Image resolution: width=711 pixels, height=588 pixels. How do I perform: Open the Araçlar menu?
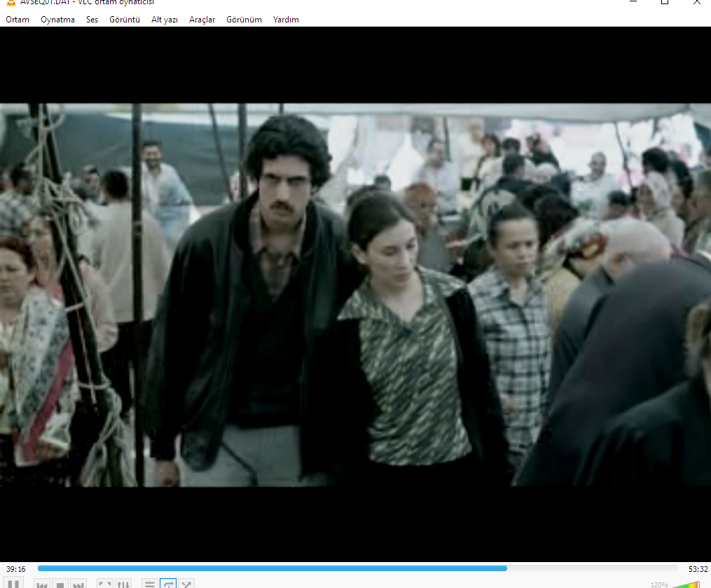coord(202,20)
